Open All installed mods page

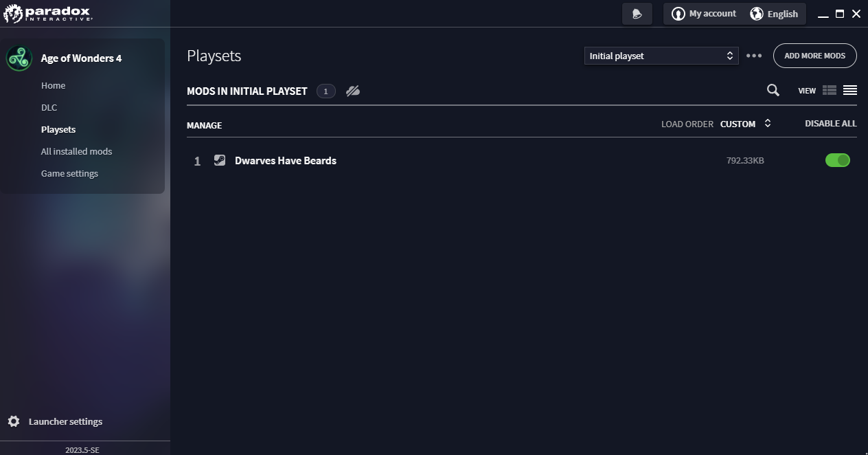coord(76,151)
